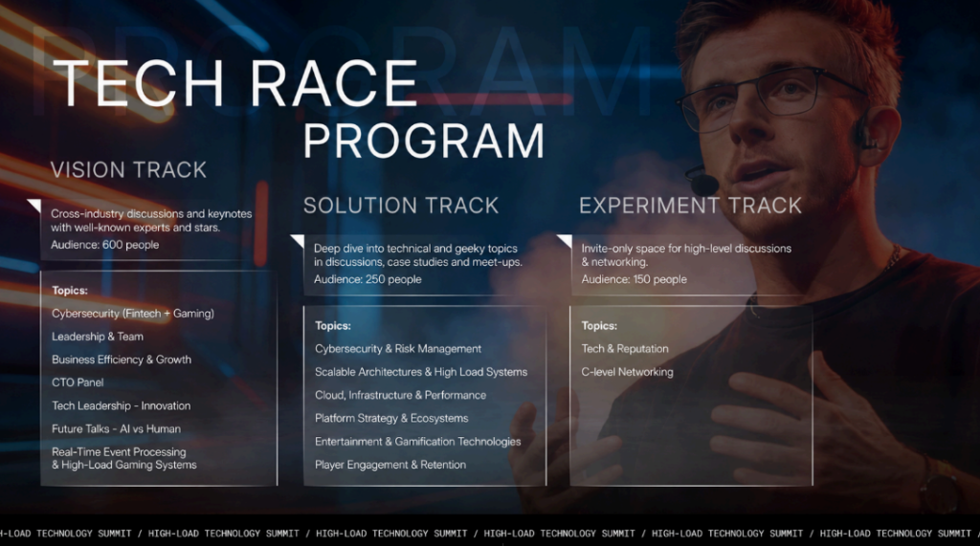The width and height of the screenshot is (980, 546).
Task: Click '& networking.' description line
Action: 614,262
